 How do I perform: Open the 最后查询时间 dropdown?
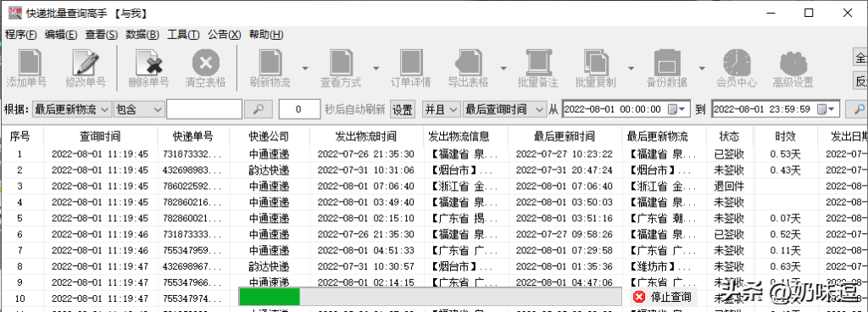coord(504,109)
